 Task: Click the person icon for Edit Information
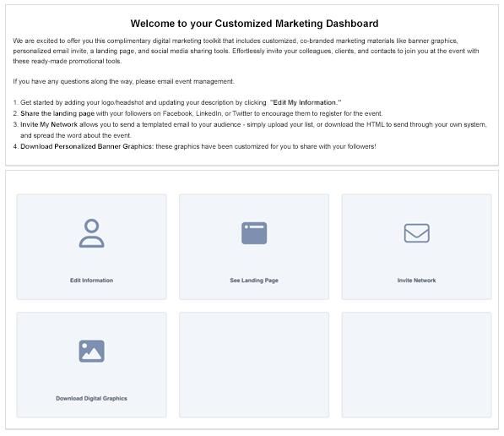[x=92, y=233]
